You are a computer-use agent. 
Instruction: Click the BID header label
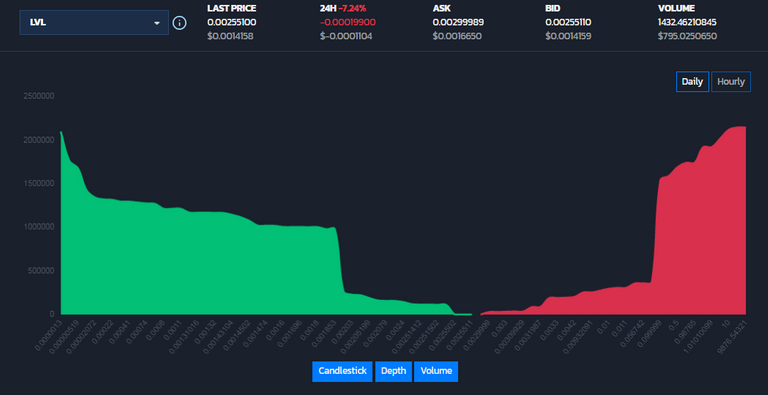pos(552,8)
